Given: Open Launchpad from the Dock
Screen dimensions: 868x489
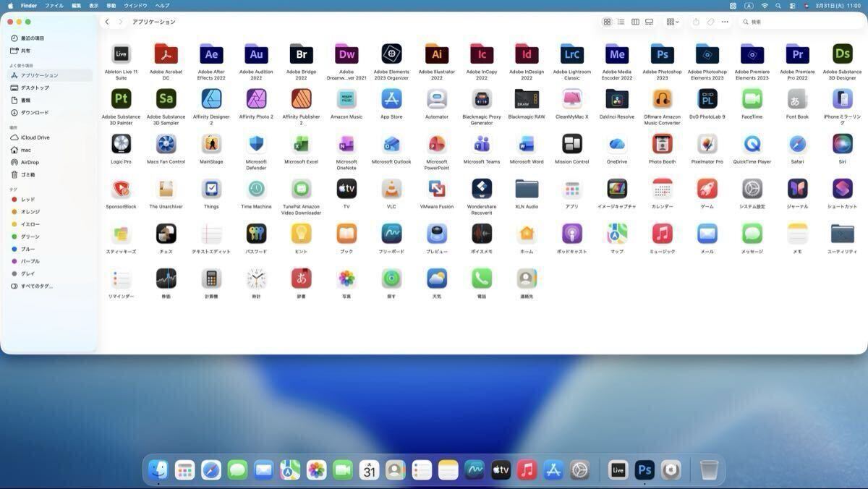Looking at the screenshot, I should (x=184, y=470).
